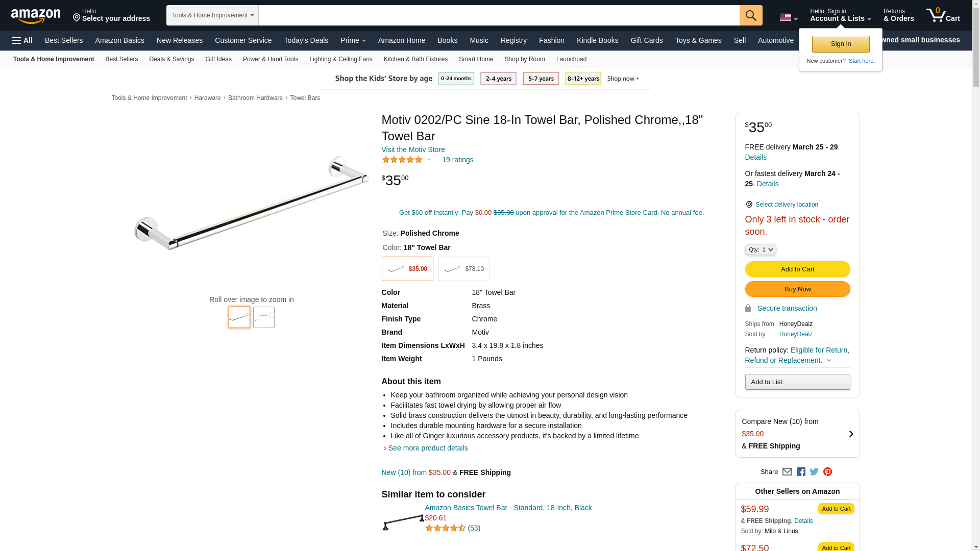
Task: Open the Qty quantity dropdown
Action: click(x=760, y=249)
